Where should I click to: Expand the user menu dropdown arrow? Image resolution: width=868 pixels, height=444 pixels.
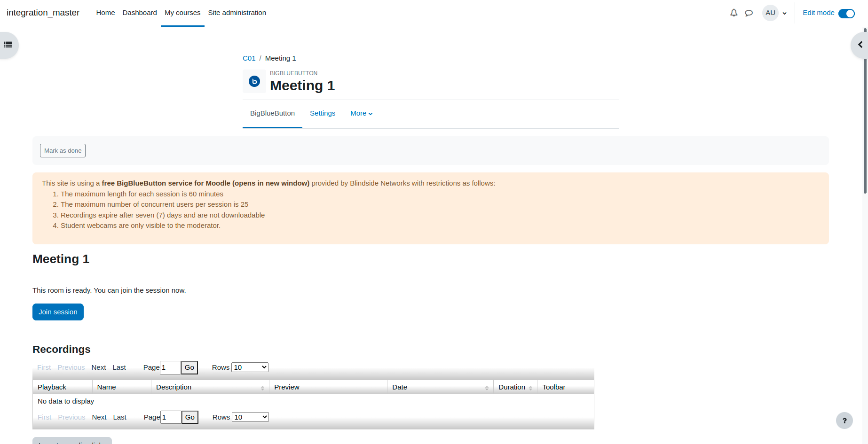785,13
